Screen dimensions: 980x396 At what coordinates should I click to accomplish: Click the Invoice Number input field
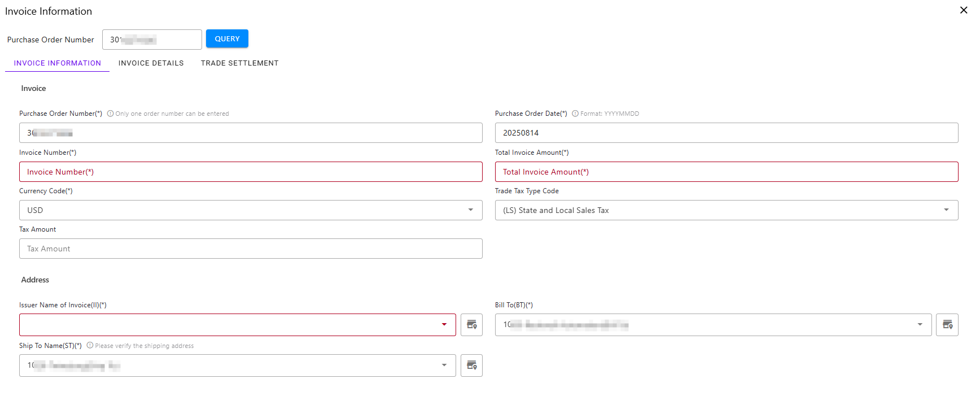coord(251,172)
